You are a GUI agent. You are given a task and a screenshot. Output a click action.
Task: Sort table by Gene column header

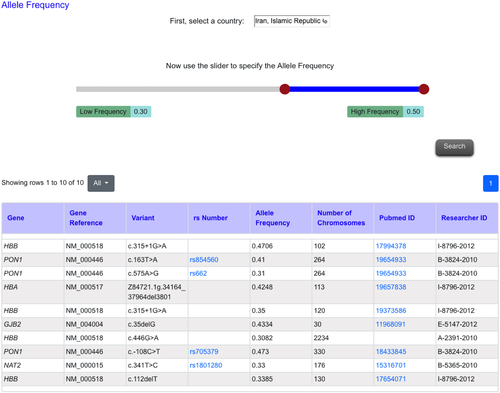[16, 218]
